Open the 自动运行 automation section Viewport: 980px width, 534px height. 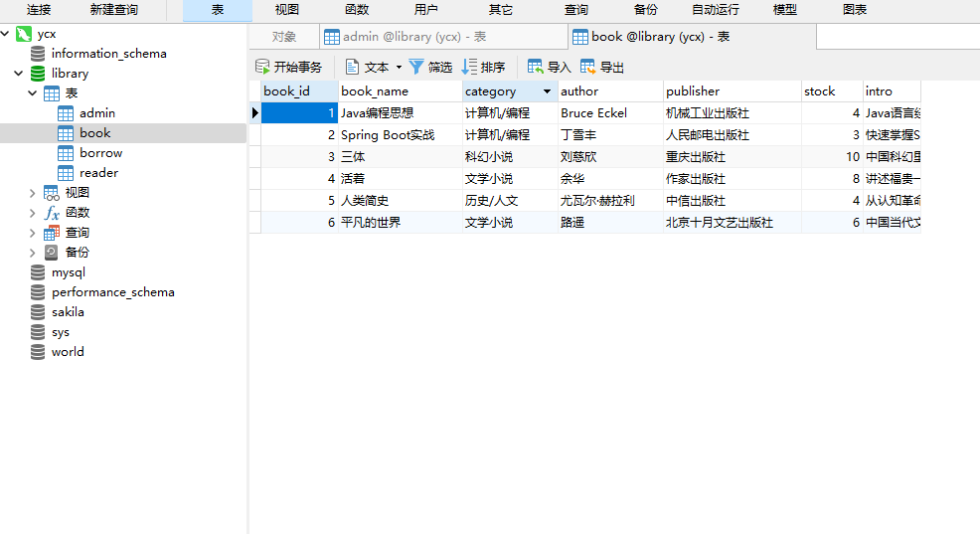tap(716, 10)
